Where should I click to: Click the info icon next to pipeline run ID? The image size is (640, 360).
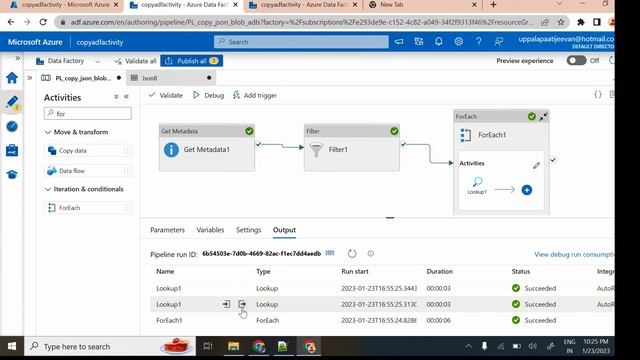pyautogui.click(x=370, y=253)
